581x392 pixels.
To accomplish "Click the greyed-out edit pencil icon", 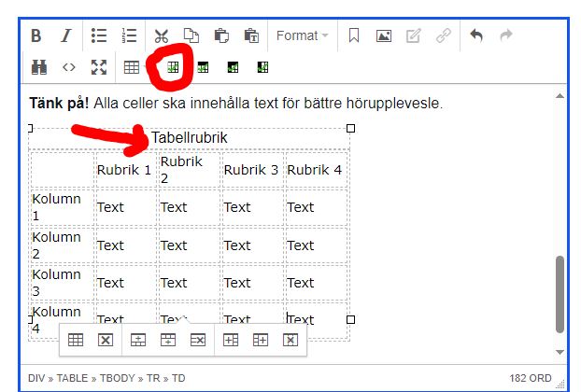I will pos(414,35).
